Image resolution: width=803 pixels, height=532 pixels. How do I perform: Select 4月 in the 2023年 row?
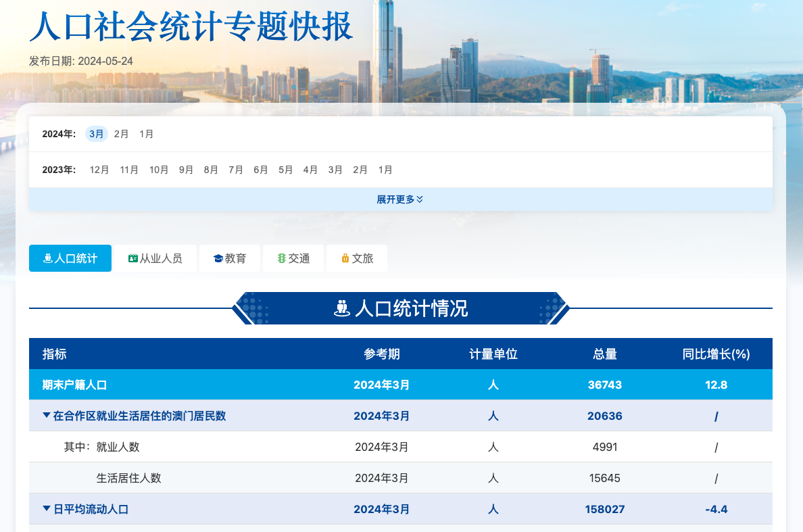[310, 170]
